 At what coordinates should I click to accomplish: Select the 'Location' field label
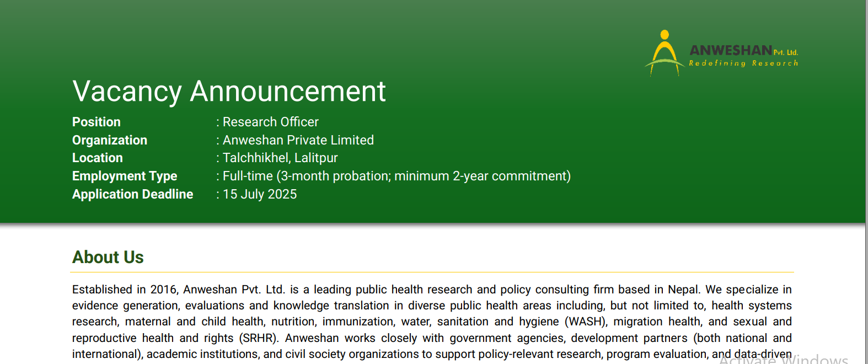98,158
